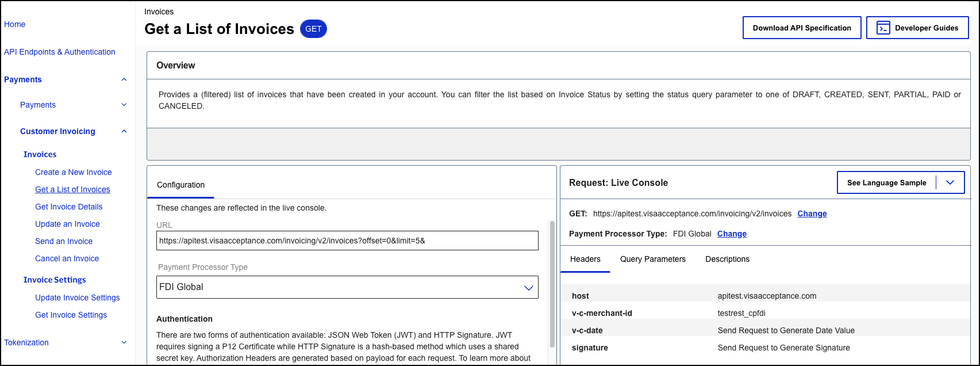Click the Developer Guides terminal icon
The image size is (980, 366).
click(x=883, y=28)
